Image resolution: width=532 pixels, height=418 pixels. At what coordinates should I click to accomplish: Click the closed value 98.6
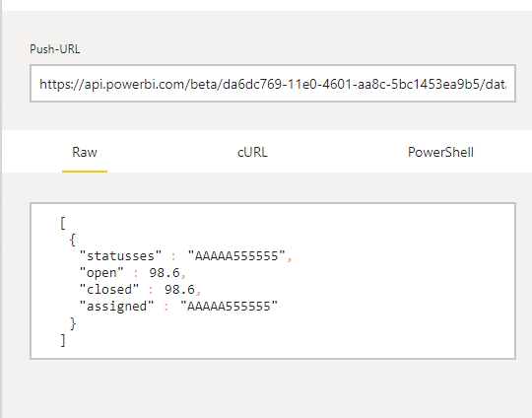point(179,289)
